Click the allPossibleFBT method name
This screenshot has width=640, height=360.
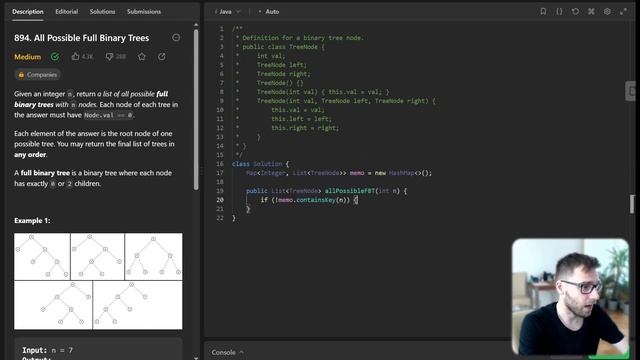tap(349, 191)
